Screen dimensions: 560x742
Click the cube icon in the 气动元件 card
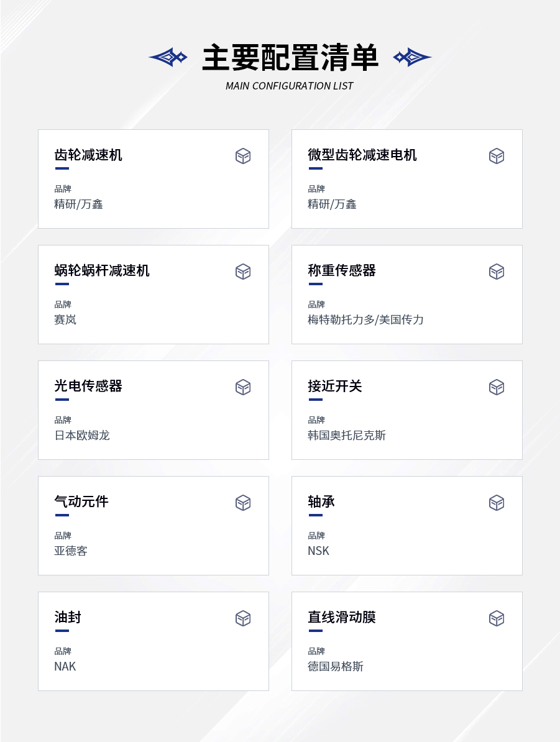coord(243,503)
